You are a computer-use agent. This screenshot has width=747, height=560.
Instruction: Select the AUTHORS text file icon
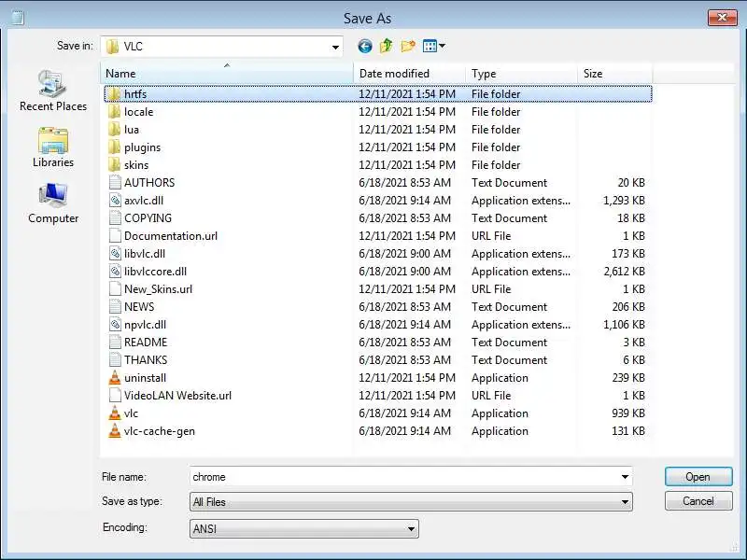tap(115, 182)
